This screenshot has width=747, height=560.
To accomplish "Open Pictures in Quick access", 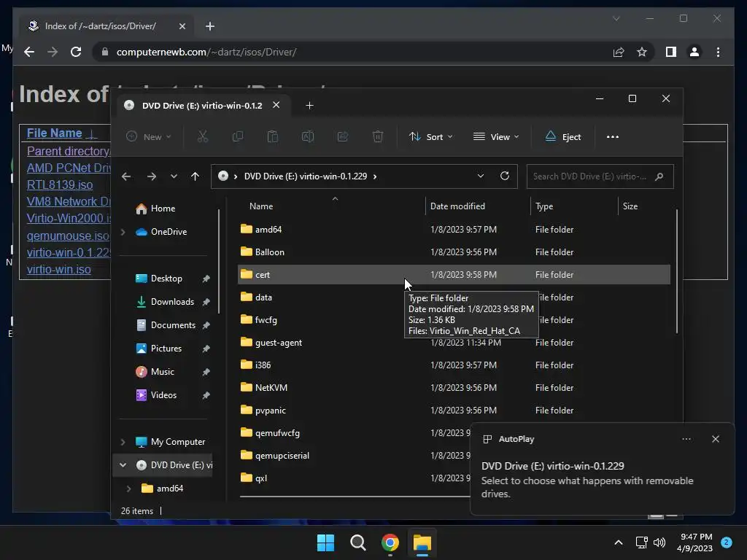I will [x=166, y=349].
